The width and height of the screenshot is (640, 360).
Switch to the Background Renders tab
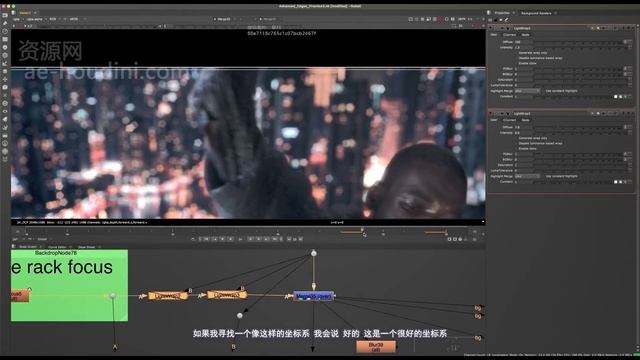536,13
